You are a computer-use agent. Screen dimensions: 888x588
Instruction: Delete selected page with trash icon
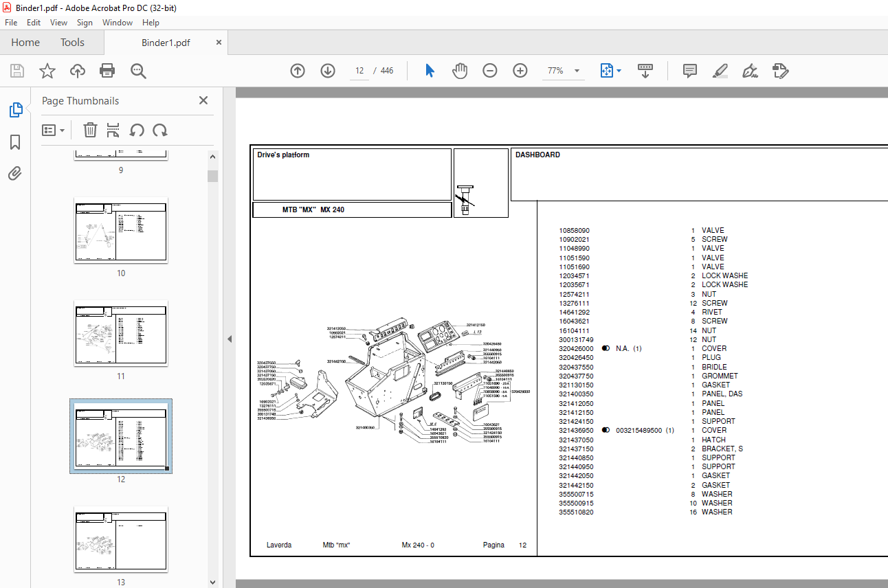[x=90, y=130]
